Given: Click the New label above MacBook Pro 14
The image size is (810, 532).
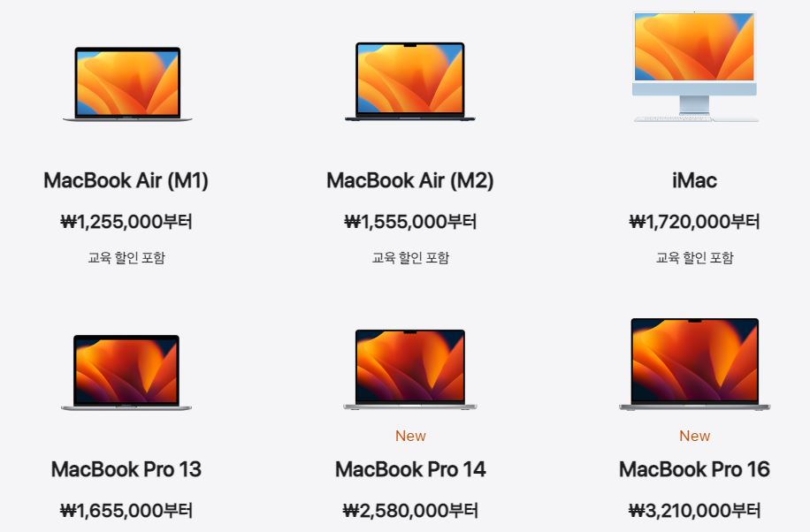Looking at the screenshot, I should (x=410, y=436).
